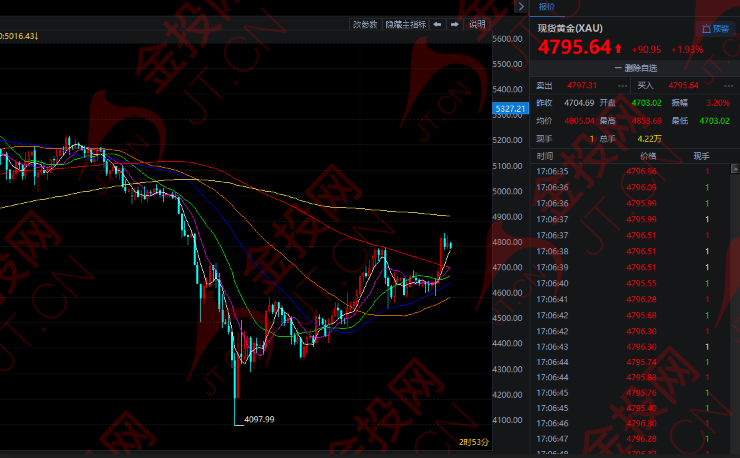Shift chart with the right arrow icon
Image resolution: width=740 pixels, height=458 pixels.
click(x=454, y=25)
